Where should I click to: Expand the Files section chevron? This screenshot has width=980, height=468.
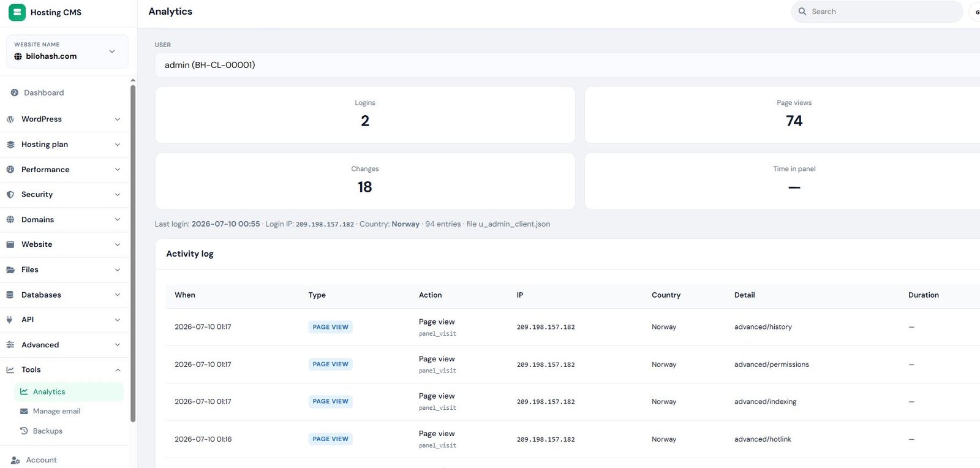pos(118,270)
